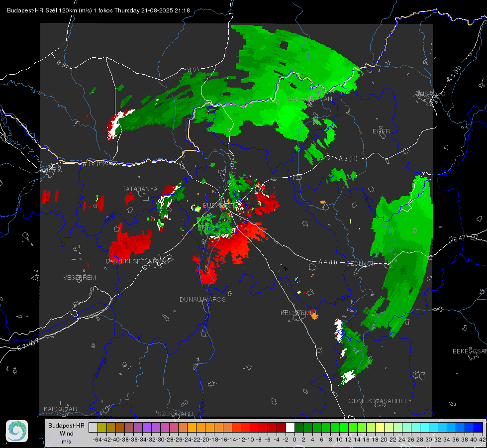Click the SALGÓTARJÁN city label
The height and width of the screenshot is (448, 487).
coord(310,99)
